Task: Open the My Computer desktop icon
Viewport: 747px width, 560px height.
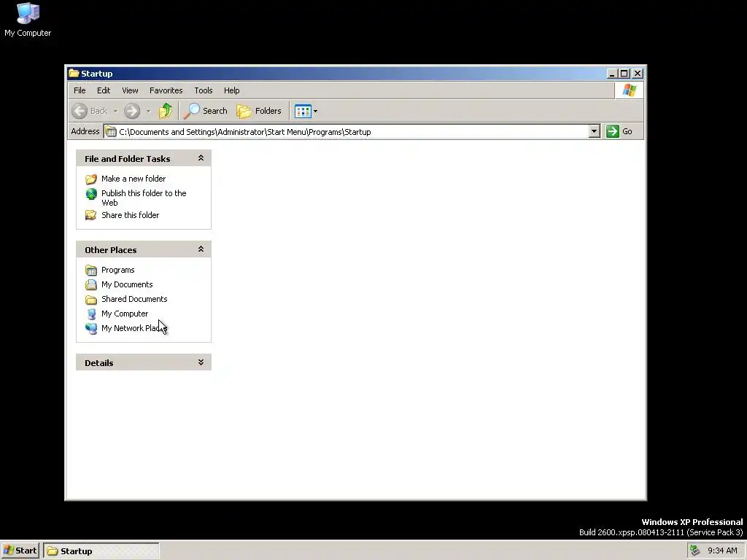Action: (28, 20)
